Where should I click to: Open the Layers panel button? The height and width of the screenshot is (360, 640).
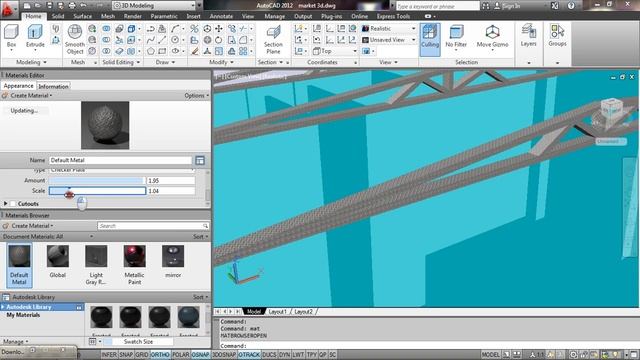(528, 35)
